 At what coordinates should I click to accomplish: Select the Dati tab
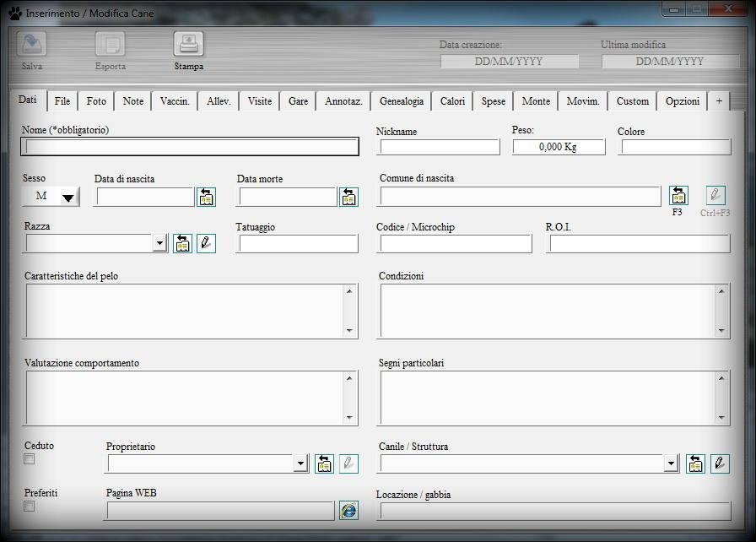[28, 100]
